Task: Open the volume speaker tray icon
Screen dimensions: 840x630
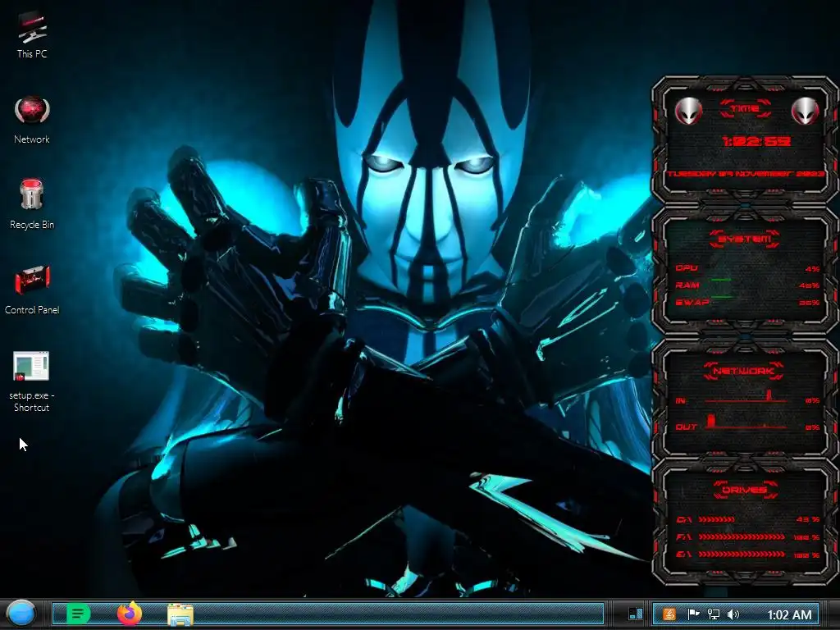Action: (733, 614)
